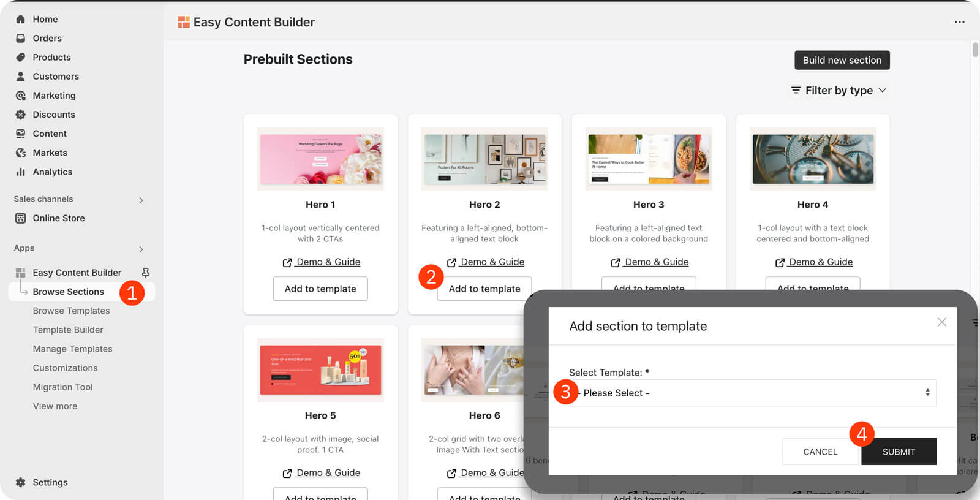Close the Add section to template dialog

pos(941,322)
